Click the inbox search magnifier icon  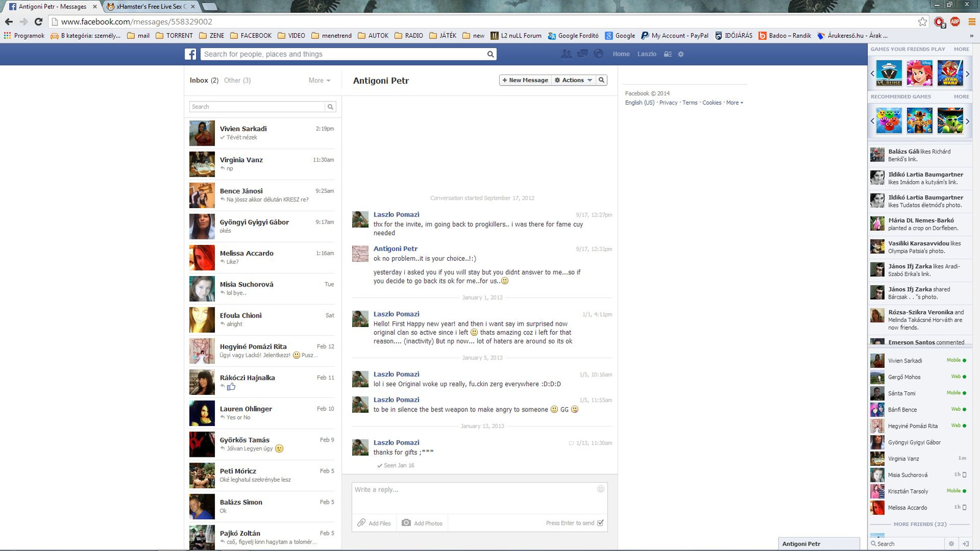pos(330,107)
